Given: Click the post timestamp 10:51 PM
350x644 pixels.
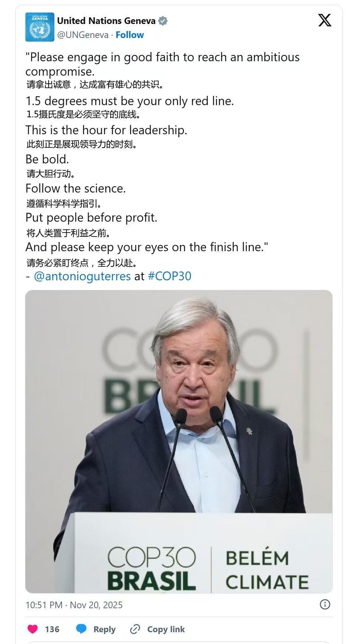Looking at the screenshot, I should (x=44, y=605).
